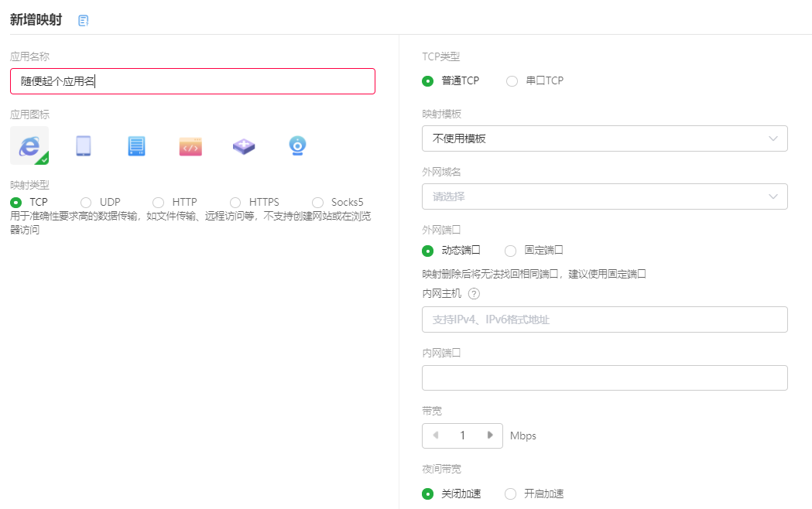812x509 pixels.
Task: Choose 固定端口 external port option
Action: click(511, 251)
